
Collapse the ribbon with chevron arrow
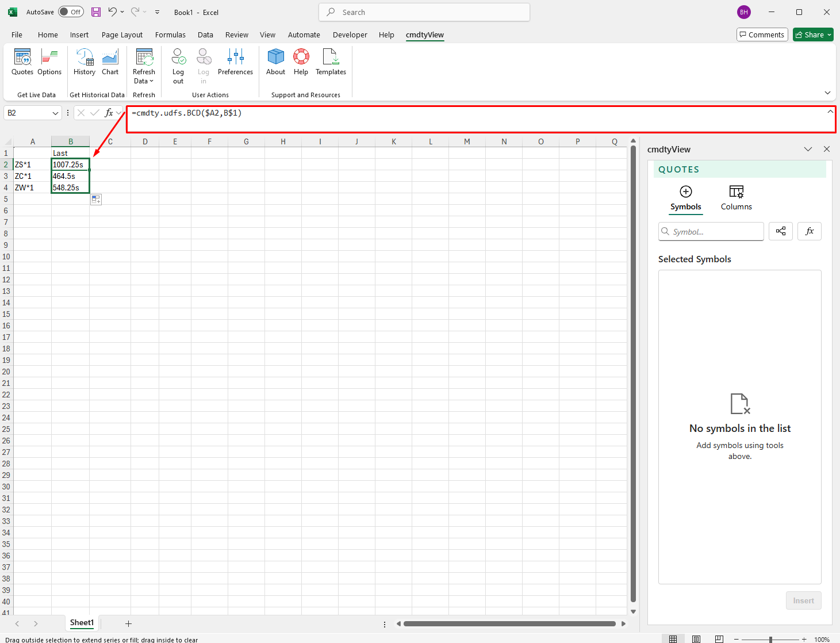pos(827,93)
